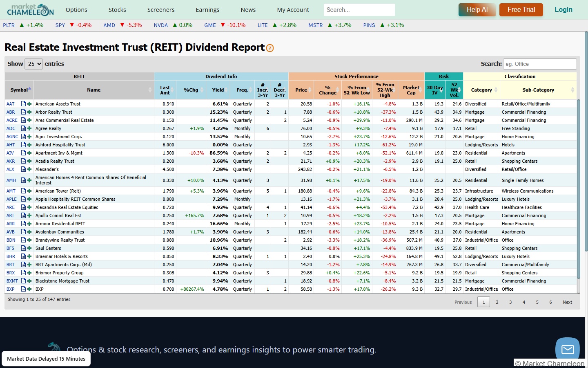Add AGNC using its green plus icon
The height and width of the screenshot is (368, 588).
pos(29,137)
